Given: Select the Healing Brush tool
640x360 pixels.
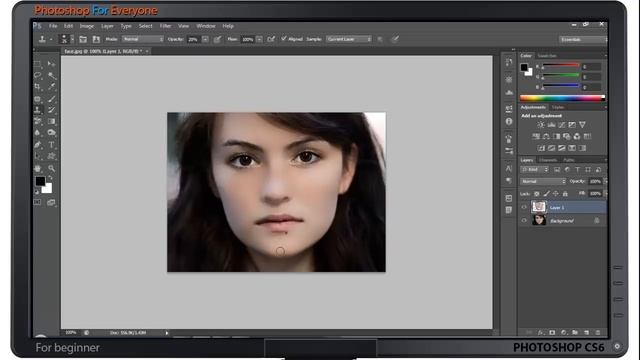Looking at the screenshot, I should (x=38, y=98).
